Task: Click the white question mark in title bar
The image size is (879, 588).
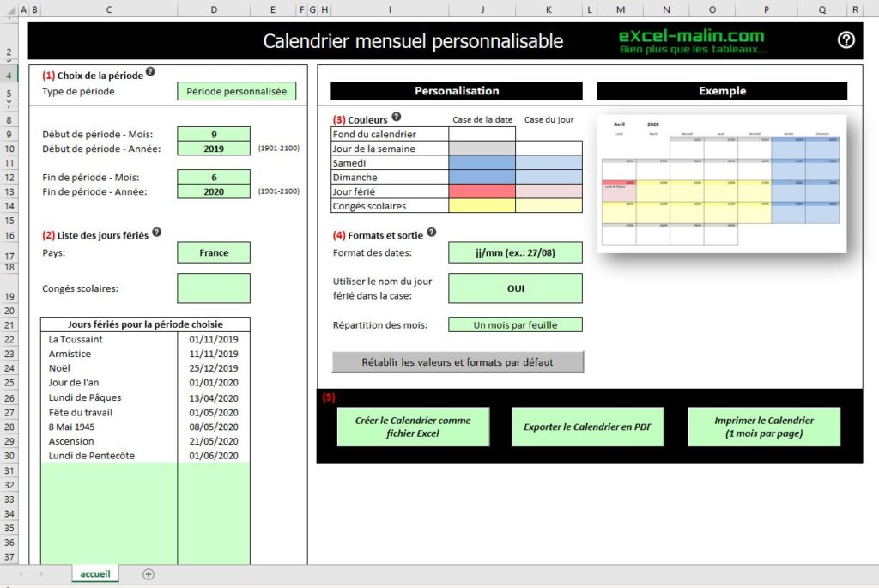Action: (846, 40)
